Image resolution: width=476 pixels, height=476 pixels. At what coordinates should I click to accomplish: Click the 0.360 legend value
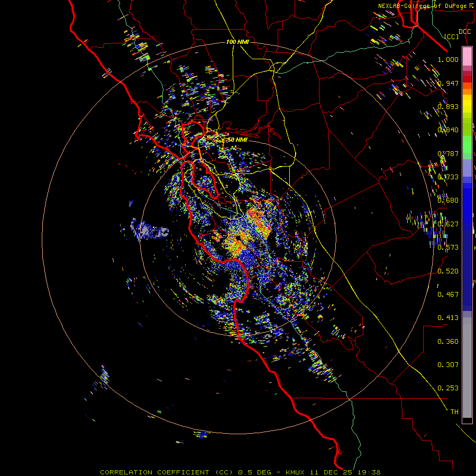tap(448, 342)
